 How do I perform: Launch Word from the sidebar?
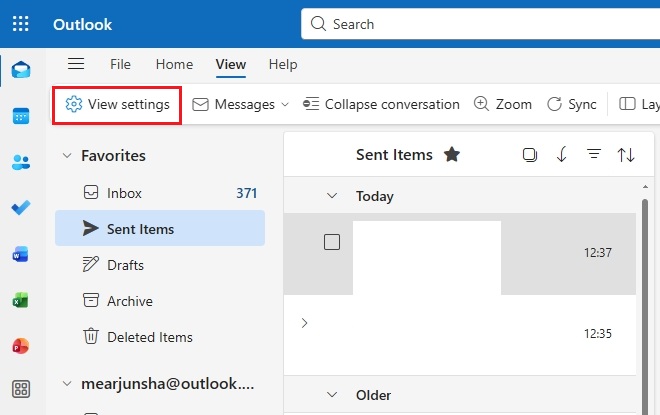tap(21, 254)
